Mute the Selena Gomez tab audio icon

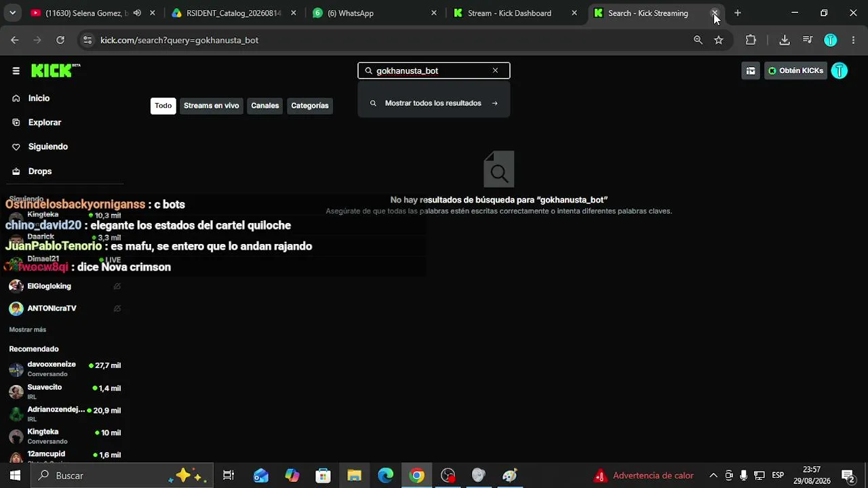click(x=137, y=13)
